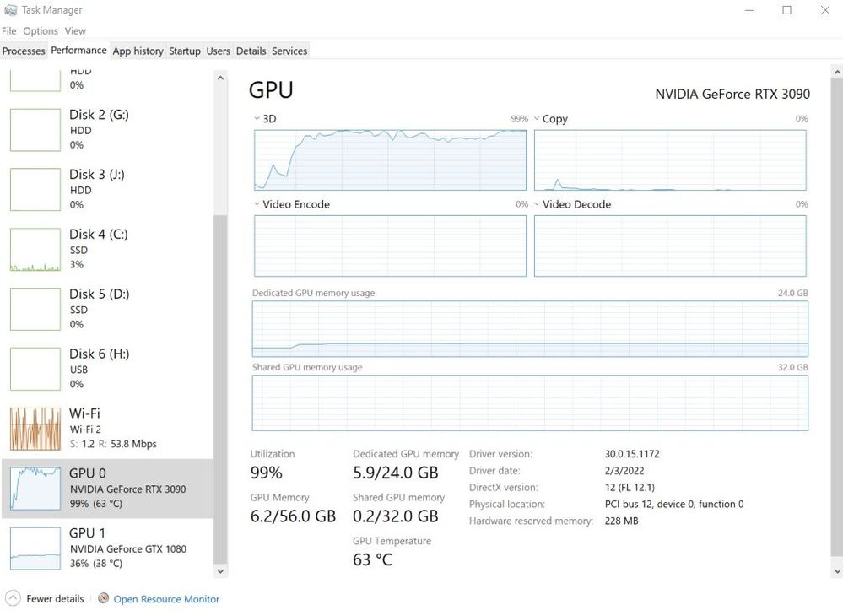Click the Fewer details button
843x616 pixels.
pyautogui.click(x=55, y=598)
